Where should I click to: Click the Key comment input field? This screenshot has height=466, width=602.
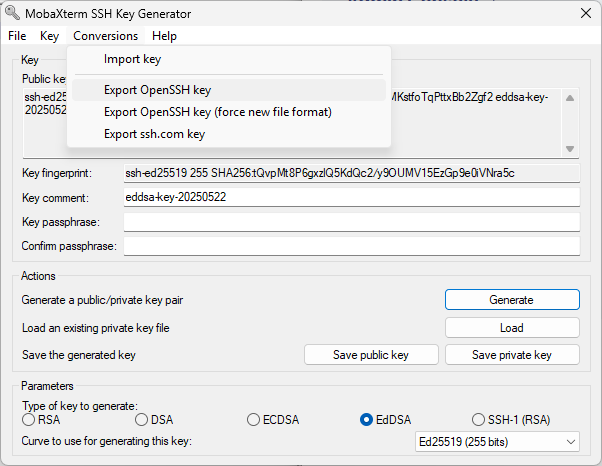point(352,197)
